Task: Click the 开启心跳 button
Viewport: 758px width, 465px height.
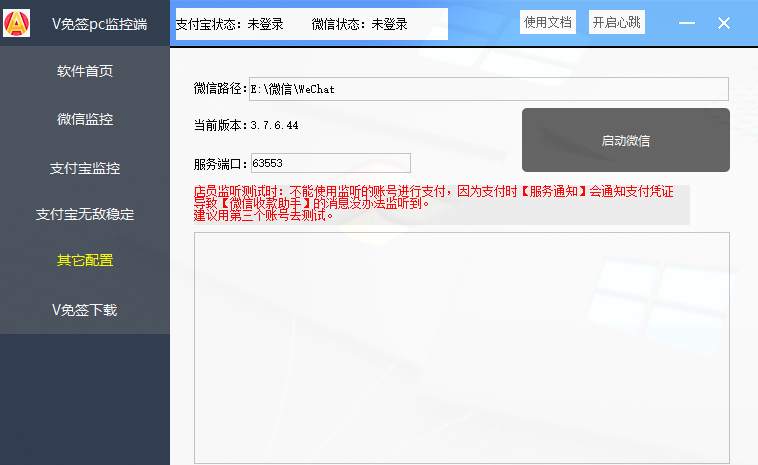Action: 616,22
